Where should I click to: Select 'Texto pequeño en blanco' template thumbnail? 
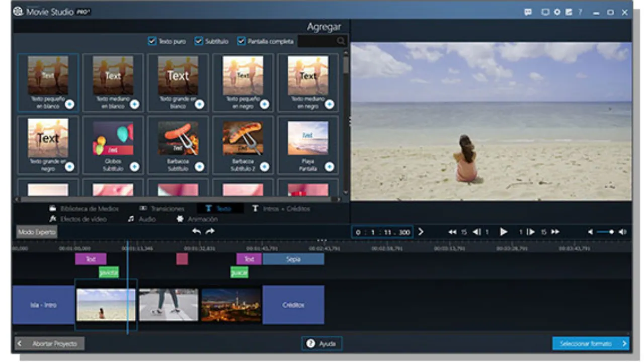tap(48, 75)
